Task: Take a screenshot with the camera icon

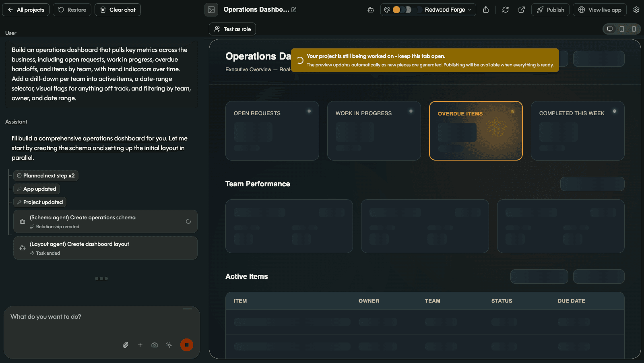Action: pyautogui.click(x=155, y=345)
